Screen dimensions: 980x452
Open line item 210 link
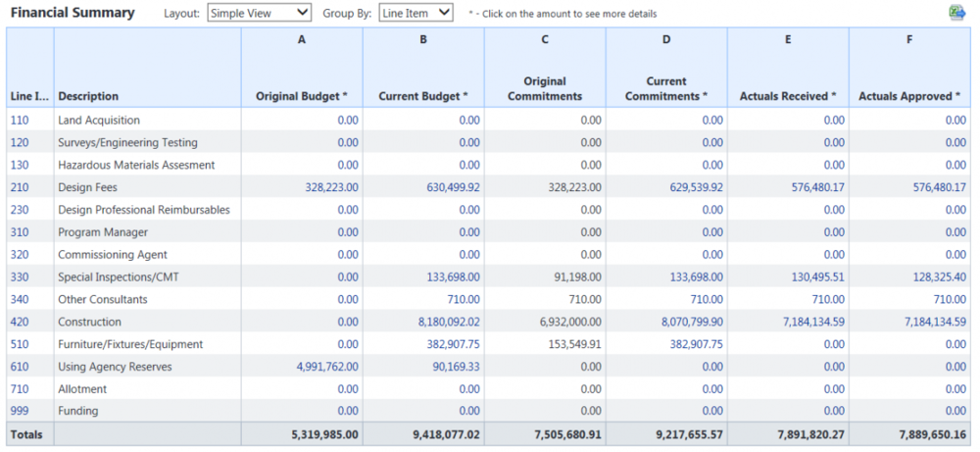click(20, 187)
